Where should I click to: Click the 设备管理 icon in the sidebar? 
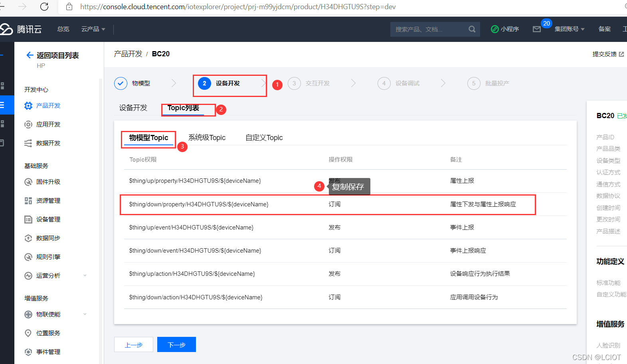(x=28, y=220)
